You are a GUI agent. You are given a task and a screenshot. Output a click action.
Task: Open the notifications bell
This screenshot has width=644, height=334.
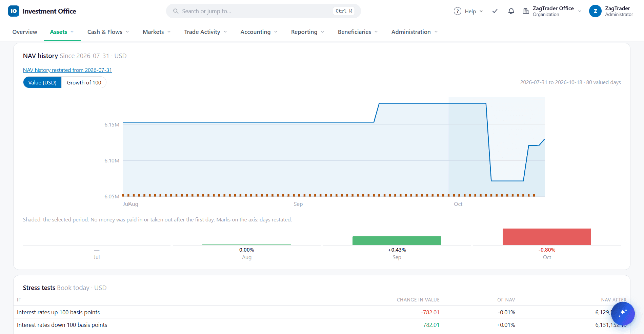click(x=511, y=11)
